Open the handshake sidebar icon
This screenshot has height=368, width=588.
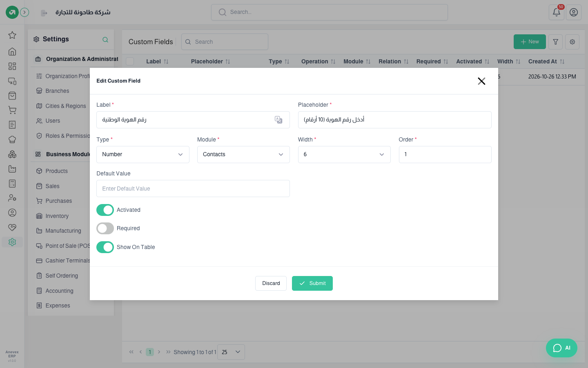click(12, 227)
